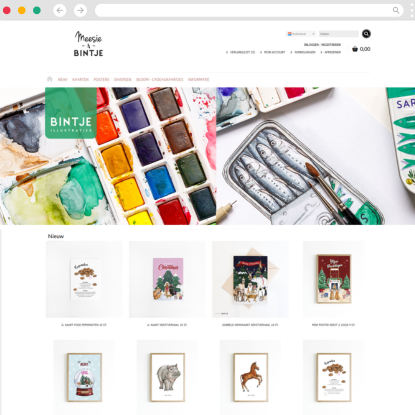Open the shopping basket icon
Viewport: 415px width, 415px height.
click(355, 49)
